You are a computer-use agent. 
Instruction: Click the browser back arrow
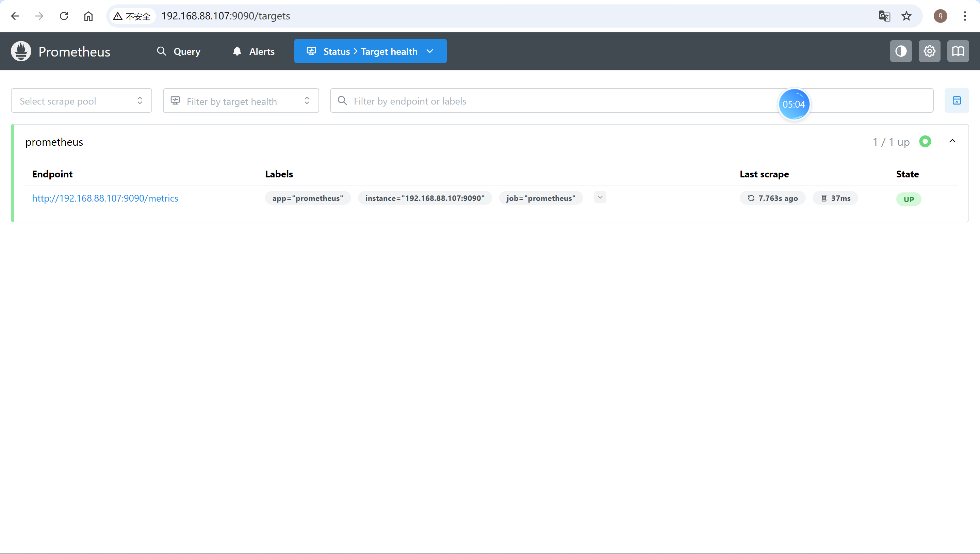point(15,16)
